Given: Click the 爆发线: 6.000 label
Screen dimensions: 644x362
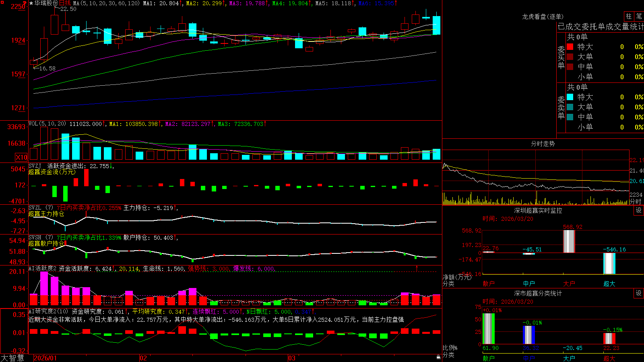Looking at the screenshot, I should pyautogui.click(x=254, y=269).
